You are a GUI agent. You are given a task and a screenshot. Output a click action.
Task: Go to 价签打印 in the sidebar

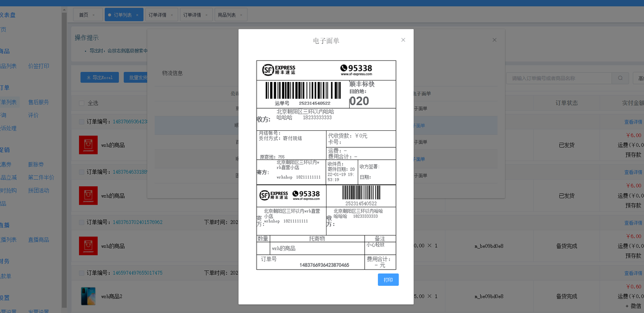[x=39, y=66]
